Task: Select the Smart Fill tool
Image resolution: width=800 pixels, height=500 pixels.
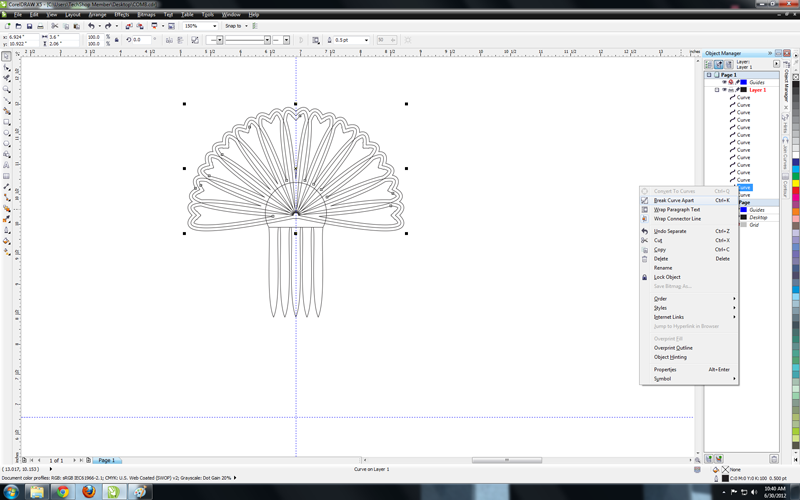Action: pyautogui.click(x=7, y=111)
